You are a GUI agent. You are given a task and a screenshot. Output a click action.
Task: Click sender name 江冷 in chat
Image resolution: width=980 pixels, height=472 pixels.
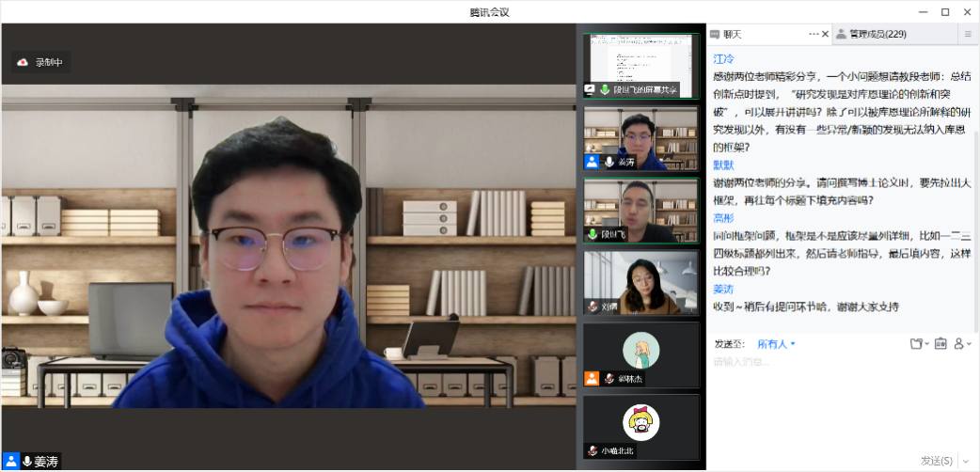(x=723, y=58)
